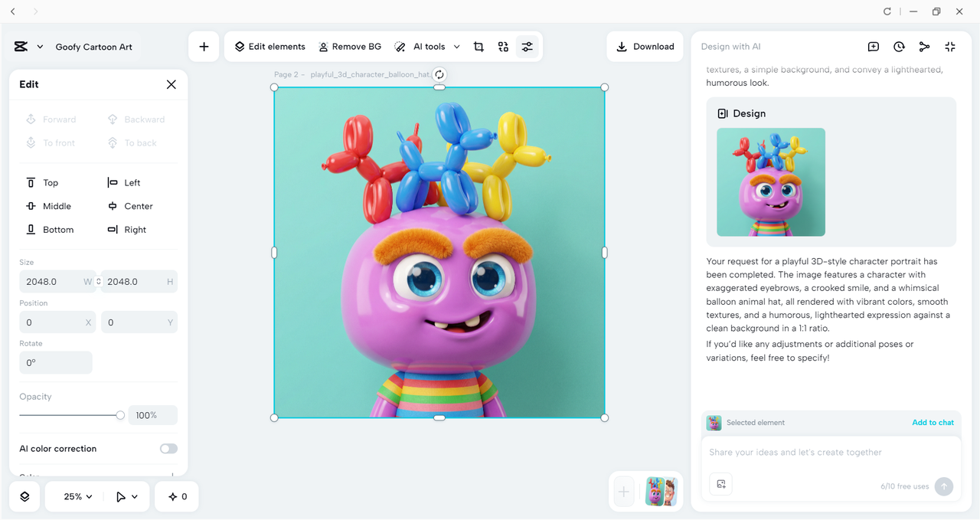Click Download button
Image resolution: width=980 pixels, height=520 pixels.
click(x=645, y=47)
